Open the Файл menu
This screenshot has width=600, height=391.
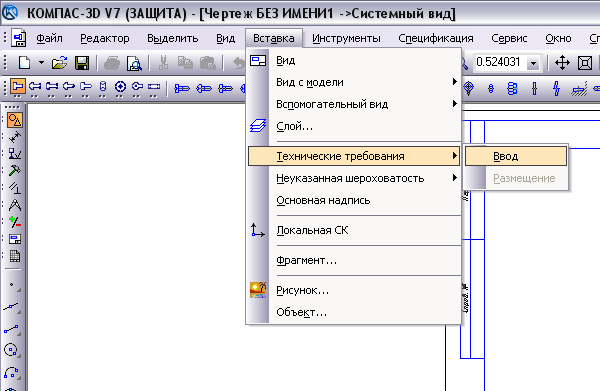(x=49, y=38)
